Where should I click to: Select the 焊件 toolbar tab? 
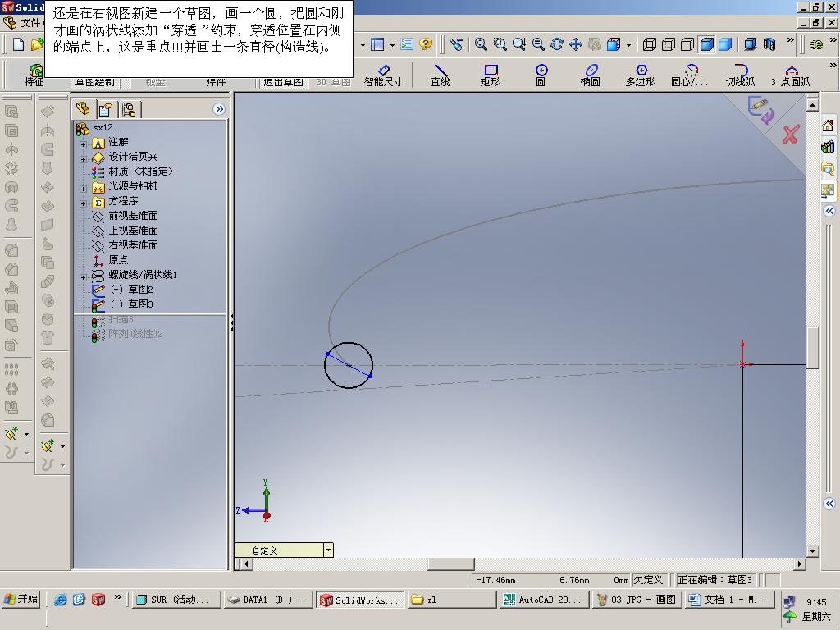coord(216,82)
